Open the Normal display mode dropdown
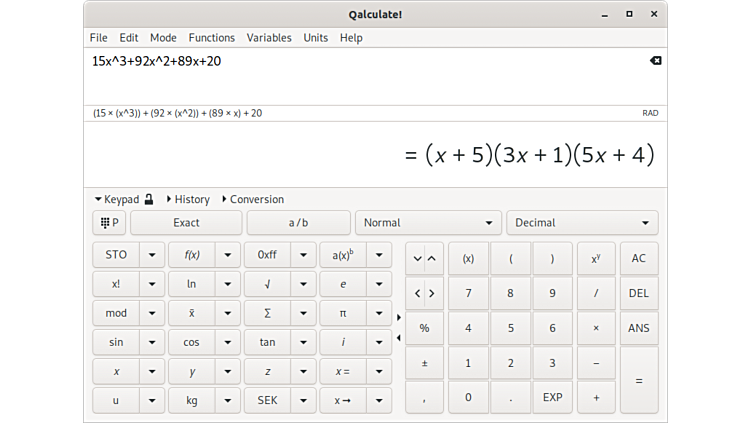 click(428, 223)
